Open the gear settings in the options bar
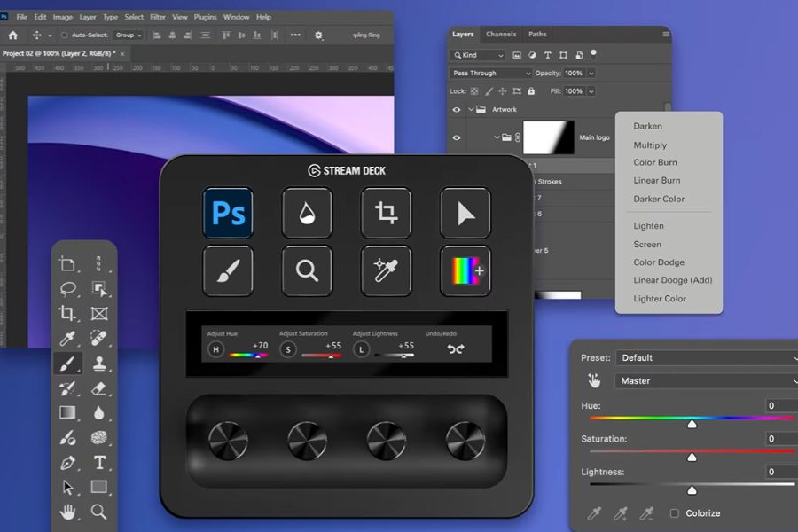The height and width of the screenshot is (532, 798). pos(318,35)
